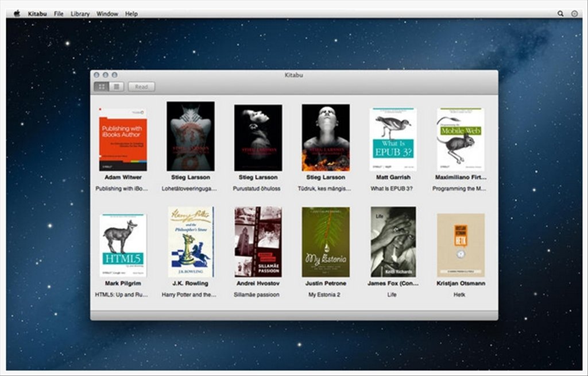
Task: Switch to list view
Action: click(x=117, y=87)
